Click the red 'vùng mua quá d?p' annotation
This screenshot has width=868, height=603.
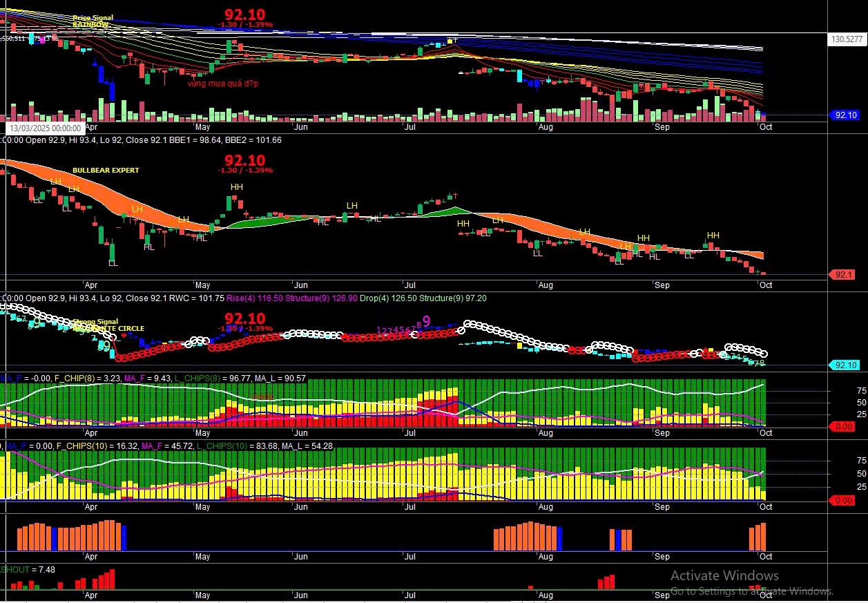[223, 83]
